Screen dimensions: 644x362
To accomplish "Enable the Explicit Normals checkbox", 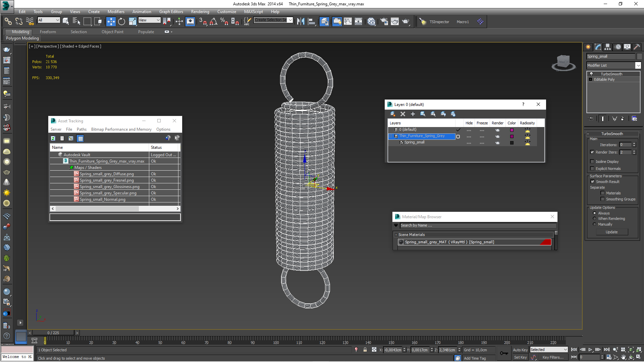I will click(592, 168).
